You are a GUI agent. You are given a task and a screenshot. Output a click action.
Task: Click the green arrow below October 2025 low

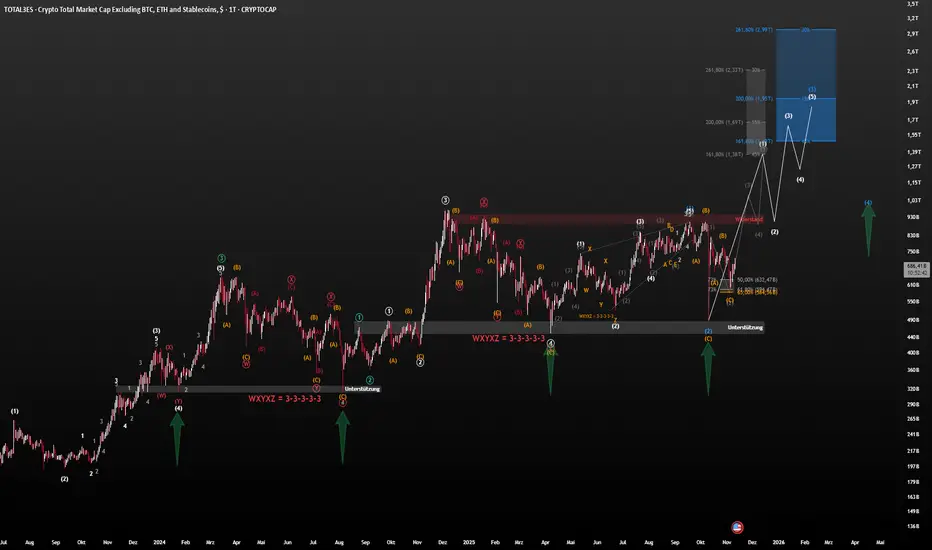708,368
